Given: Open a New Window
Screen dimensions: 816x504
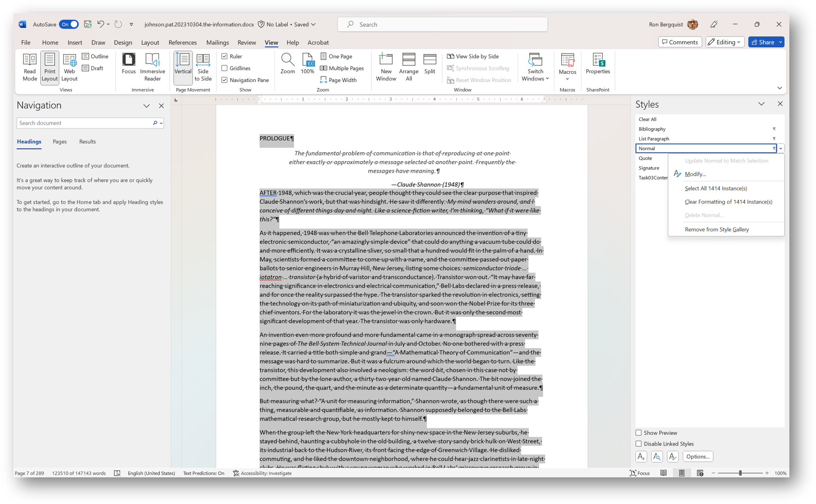Looking at the screenshot, I should click(385, 67).
